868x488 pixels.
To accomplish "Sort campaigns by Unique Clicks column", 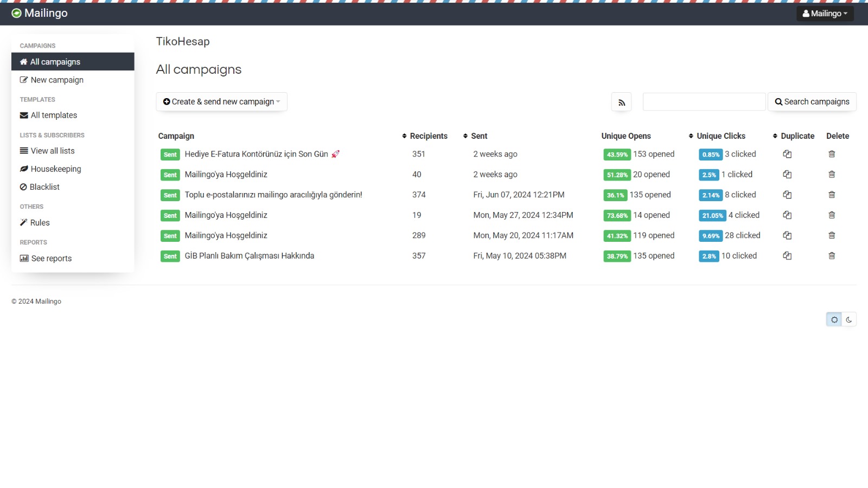I will point(717,136).
